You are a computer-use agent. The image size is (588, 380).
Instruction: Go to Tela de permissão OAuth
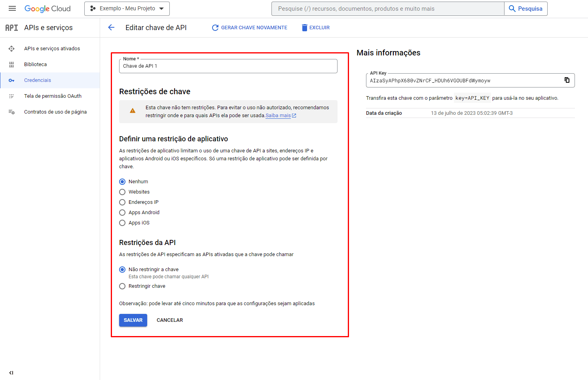point(53,96)
